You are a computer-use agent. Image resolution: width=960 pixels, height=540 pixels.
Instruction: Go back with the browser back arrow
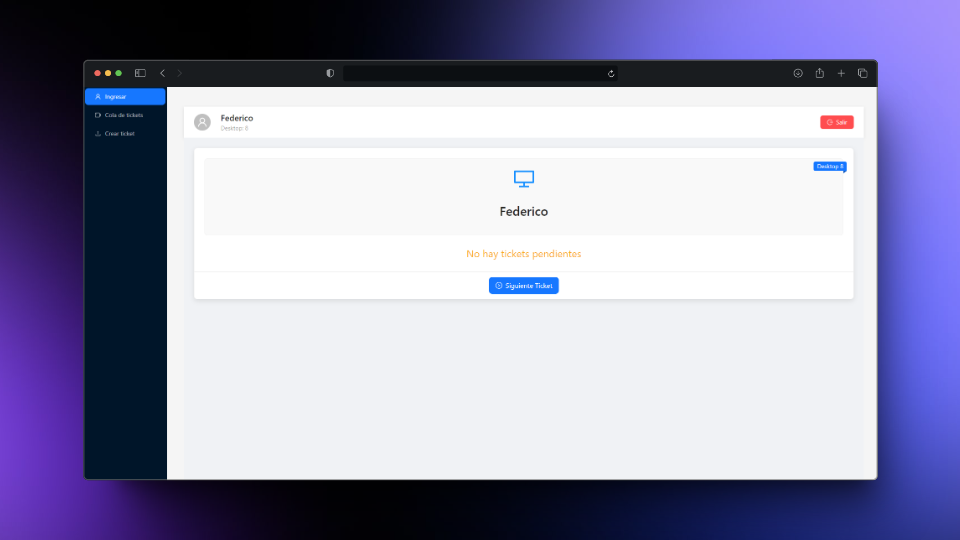tap(162, 73)
